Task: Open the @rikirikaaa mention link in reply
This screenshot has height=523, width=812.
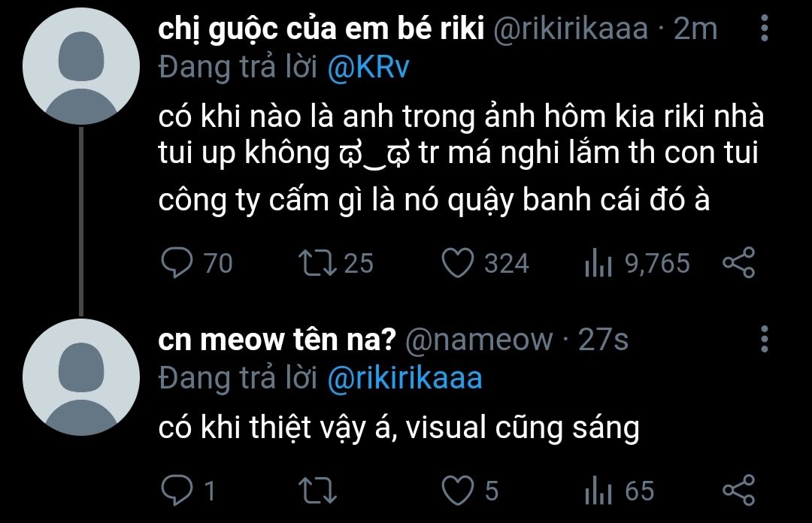Action: tap(404, 378)
